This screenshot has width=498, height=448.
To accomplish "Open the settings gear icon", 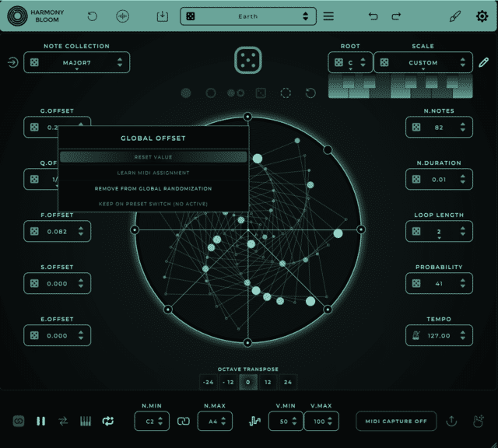I will pyautogui.click(x=482, y=16).
